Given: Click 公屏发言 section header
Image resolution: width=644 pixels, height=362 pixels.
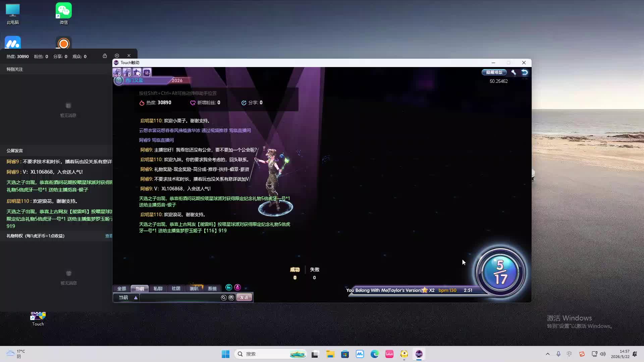Looking at the screenshot, I should tap(15, 151).
